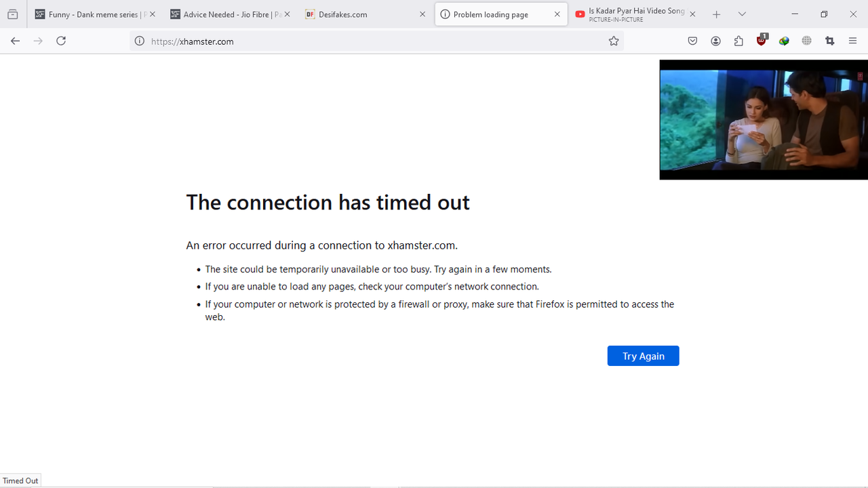Bookmark this page via the star icon
868x488 pixels.
(x=614, y=41)
